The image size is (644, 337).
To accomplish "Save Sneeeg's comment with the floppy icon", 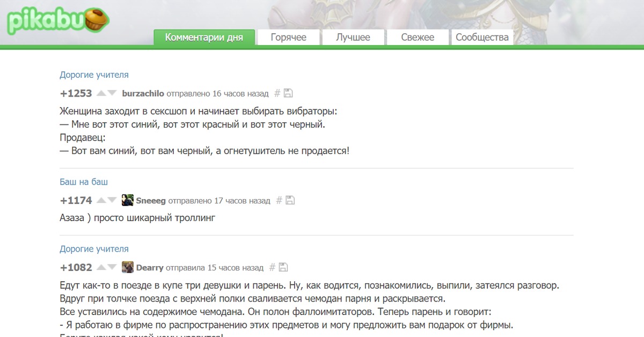I will (290, 201).
